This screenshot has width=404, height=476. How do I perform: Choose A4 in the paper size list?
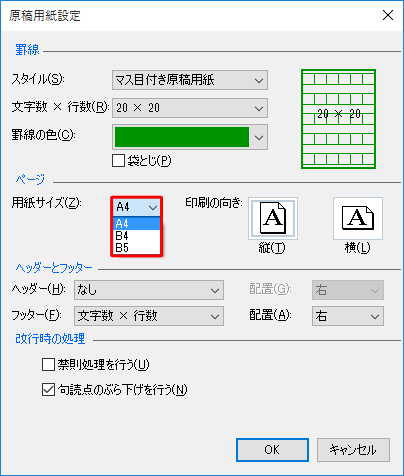(x=137, y=223)
